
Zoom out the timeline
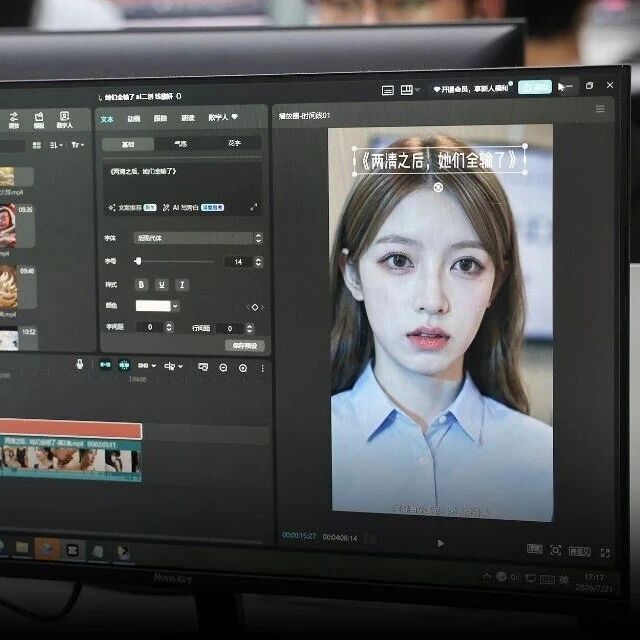(x=223, y=368)
